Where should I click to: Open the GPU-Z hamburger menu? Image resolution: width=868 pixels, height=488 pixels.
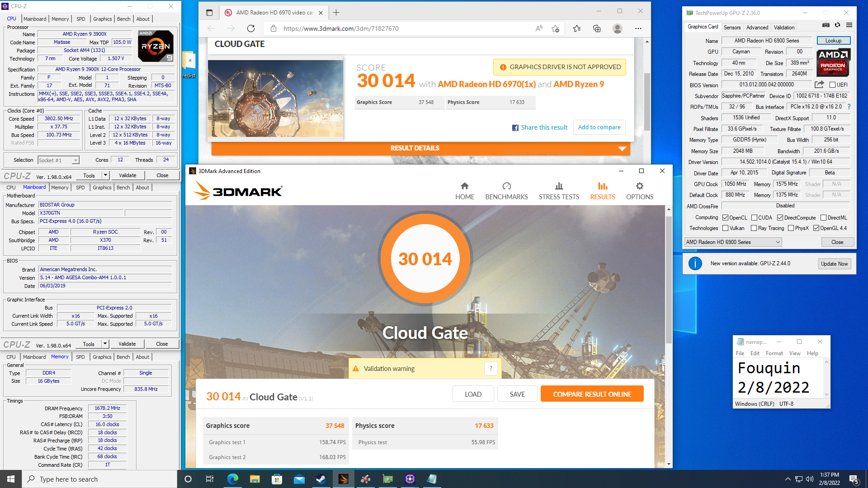pos(849,25)
